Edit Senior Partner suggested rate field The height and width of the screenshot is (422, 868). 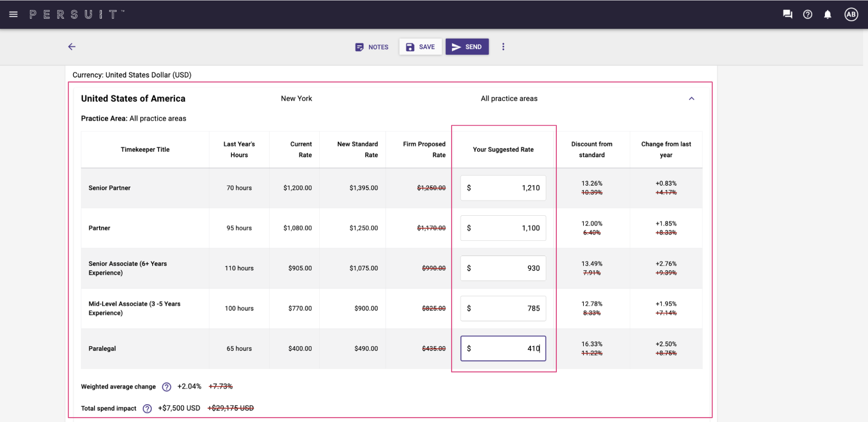[503, 188]
